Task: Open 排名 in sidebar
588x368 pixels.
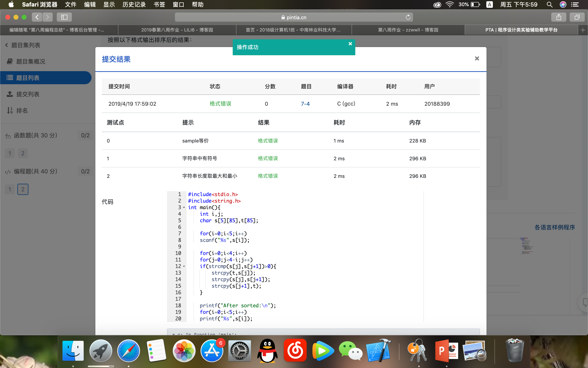Action: [x=18, y=110]
